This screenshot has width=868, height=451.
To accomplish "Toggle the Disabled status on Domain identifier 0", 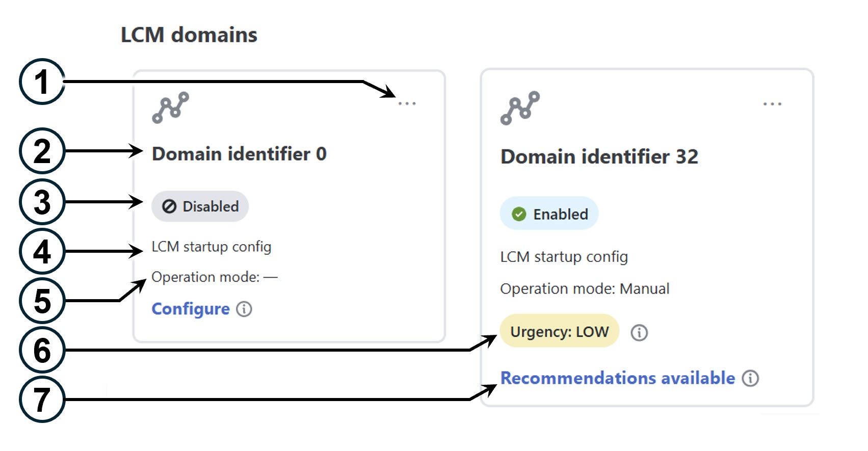I will click(x=199, y=206).
